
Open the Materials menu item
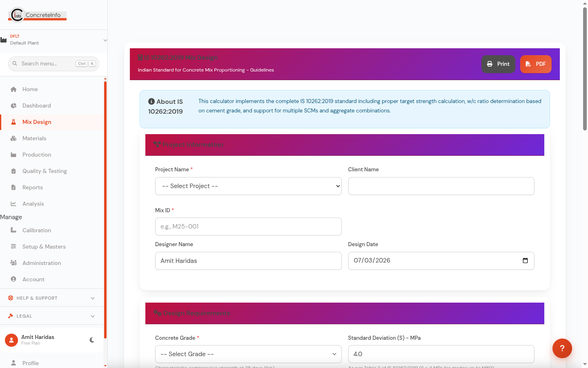[x=52, y=138]
